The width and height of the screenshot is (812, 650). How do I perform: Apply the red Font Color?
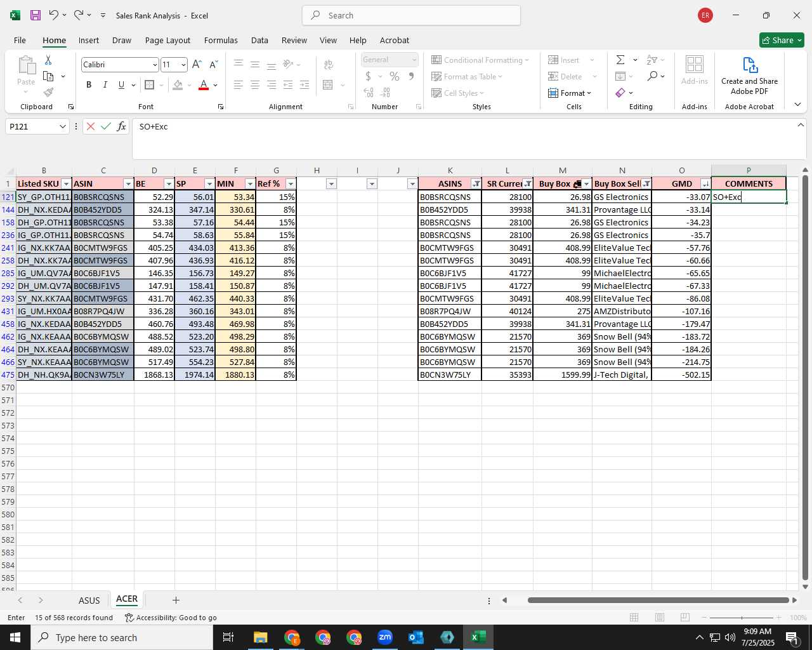pyautogui.click(x=204, y=84)
